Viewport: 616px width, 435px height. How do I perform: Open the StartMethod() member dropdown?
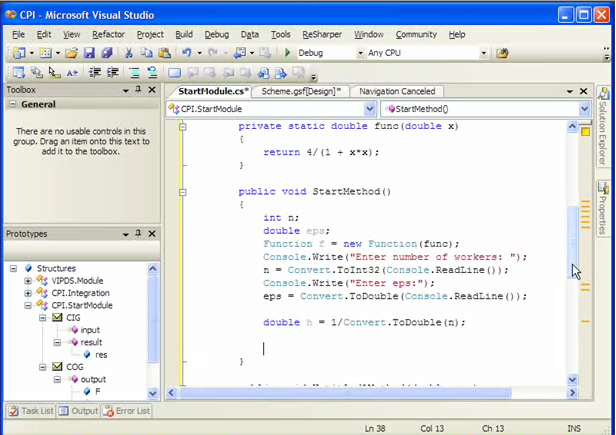[x=584, y=108]
